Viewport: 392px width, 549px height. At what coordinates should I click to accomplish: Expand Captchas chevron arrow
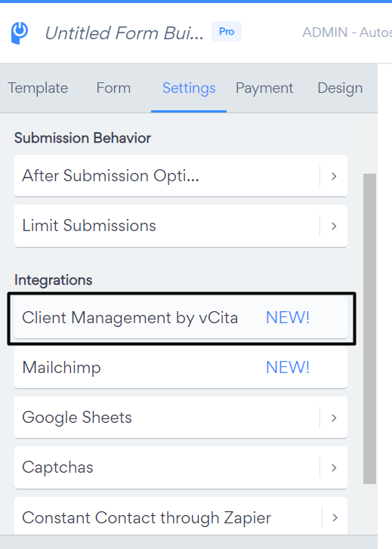[334, 467]
